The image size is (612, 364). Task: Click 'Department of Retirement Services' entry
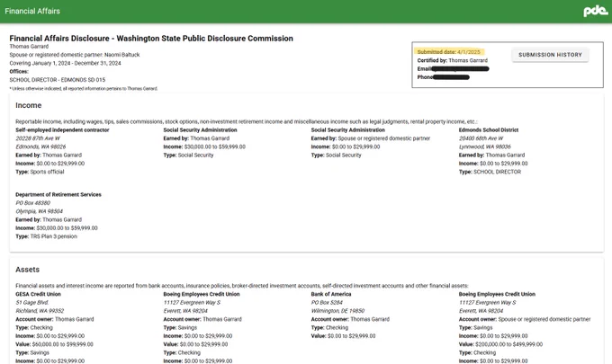pyautogui.click(x=58, y=194)
